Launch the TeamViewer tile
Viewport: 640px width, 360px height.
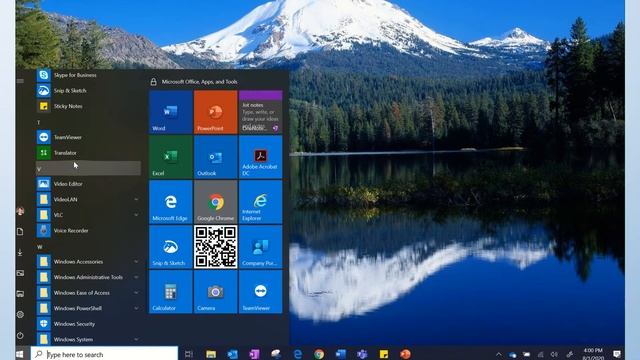coord(260,292)
